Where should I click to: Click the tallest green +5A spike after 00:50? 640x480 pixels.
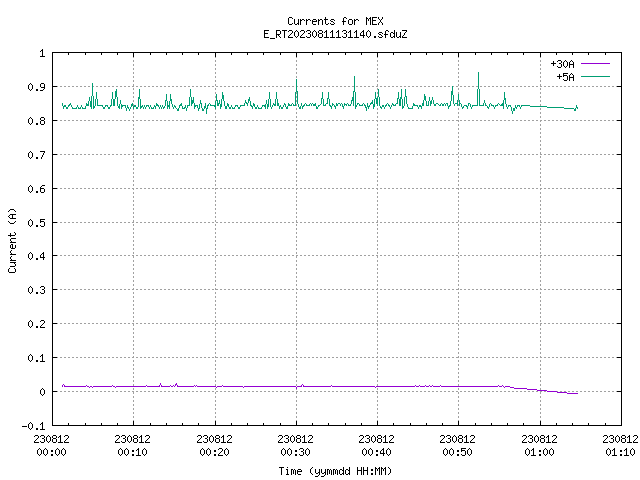pyautogui.click(x=478, y=88)
